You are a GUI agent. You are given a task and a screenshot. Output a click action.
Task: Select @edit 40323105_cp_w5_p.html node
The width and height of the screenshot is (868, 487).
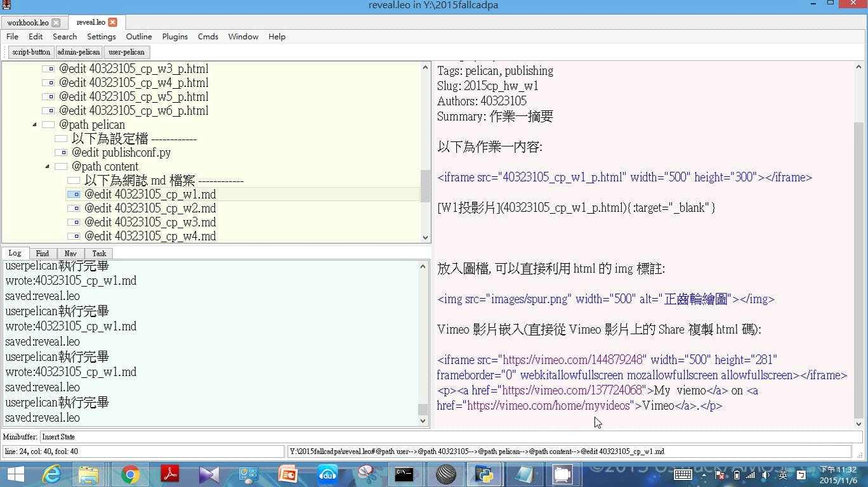[x=133, y=96]
